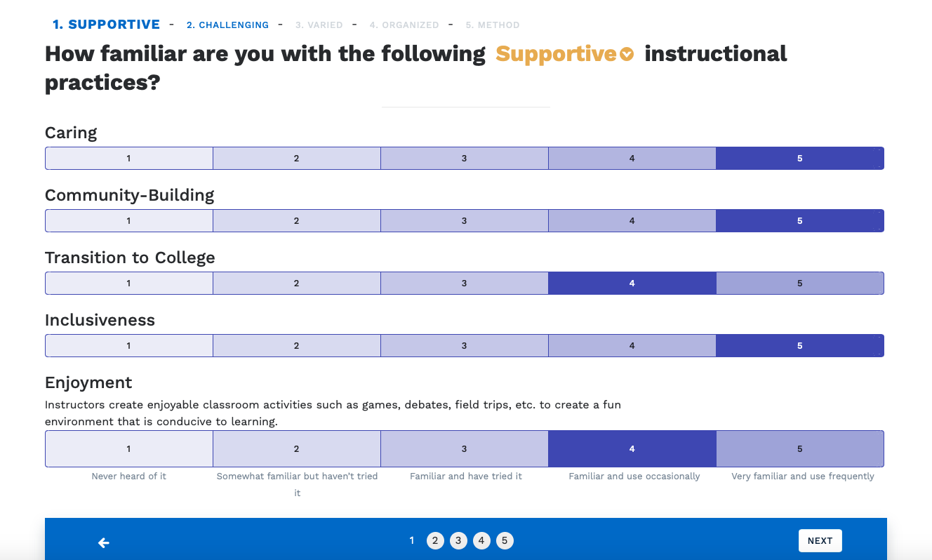This screenshot has height=560, width=932.
Task: Open the Supportive dropdown chevron
Action: [x=627, y=54]
